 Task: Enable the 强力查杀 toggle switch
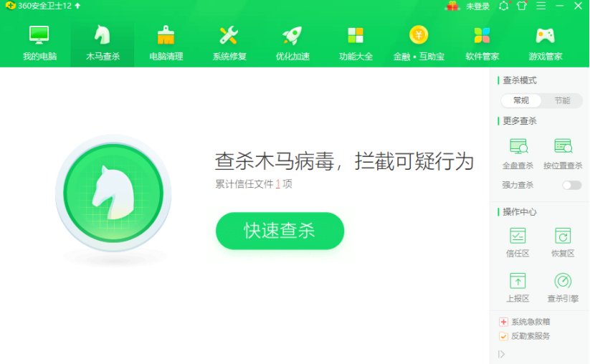571,185
